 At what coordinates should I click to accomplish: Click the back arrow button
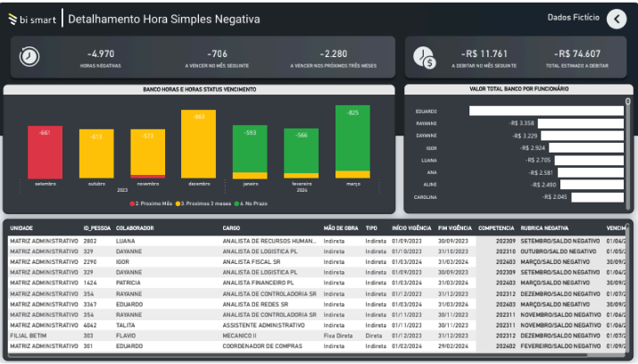(x=616, y=19)
